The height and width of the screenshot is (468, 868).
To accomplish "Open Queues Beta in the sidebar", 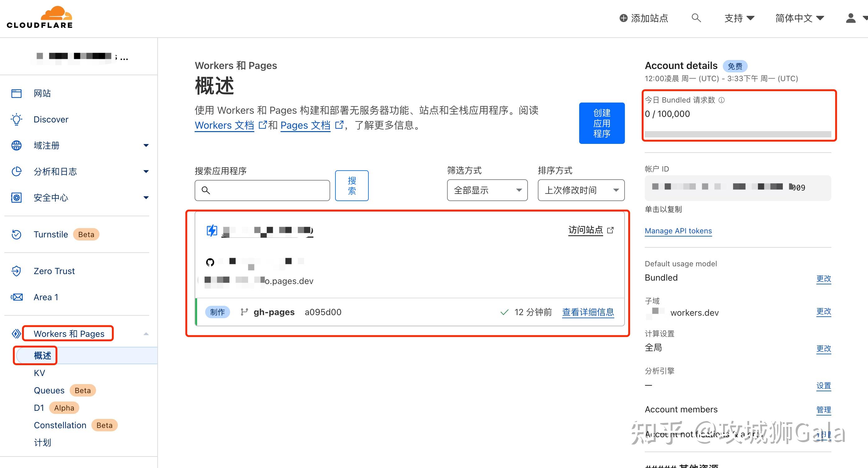I will (x=65, y=391).
